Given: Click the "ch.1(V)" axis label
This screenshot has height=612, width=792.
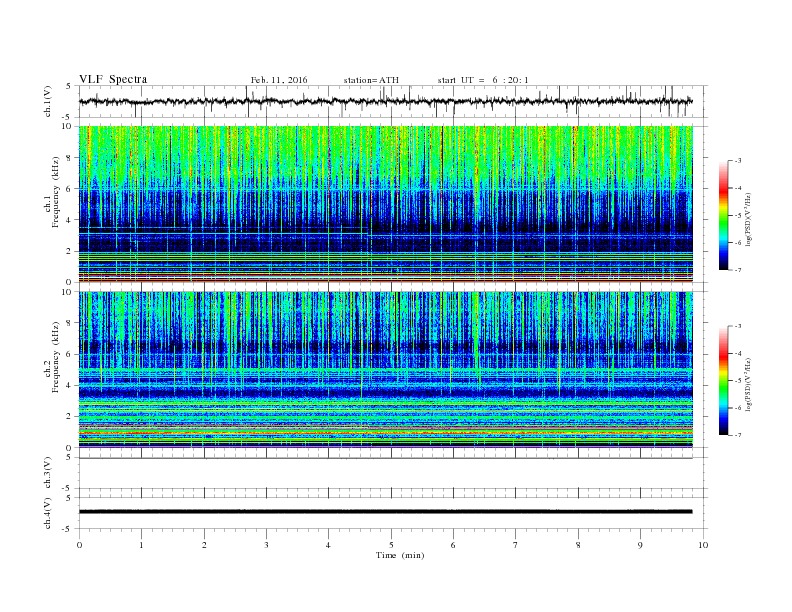Looking at the screenshot, I should (x=48, y=101).
